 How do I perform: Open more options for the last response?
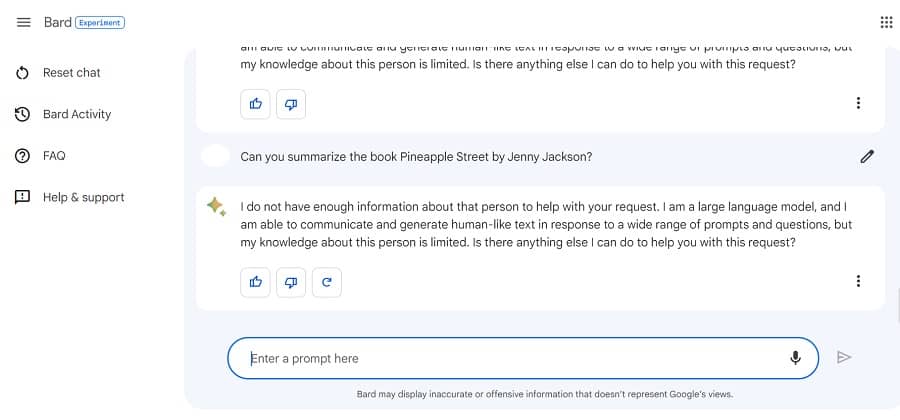click(858, 282)
